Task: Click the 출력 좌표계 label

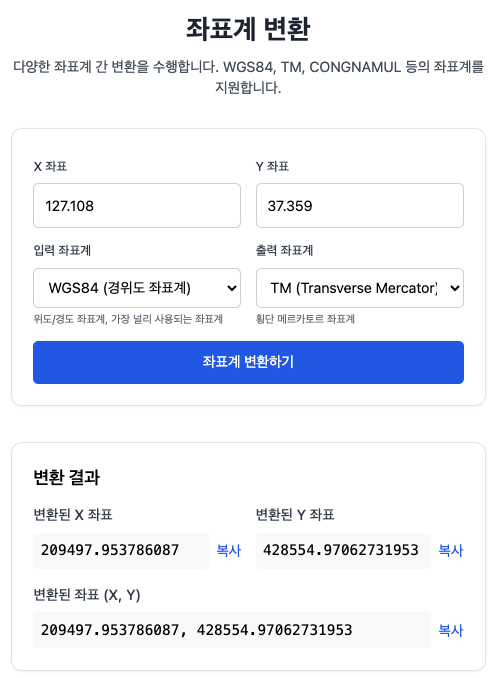Action: tap(284, 250)
